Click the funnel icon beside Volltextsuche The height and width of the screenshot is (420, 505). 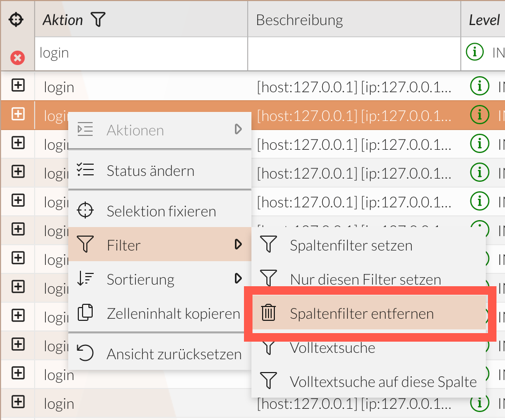[x=268, y=348]
